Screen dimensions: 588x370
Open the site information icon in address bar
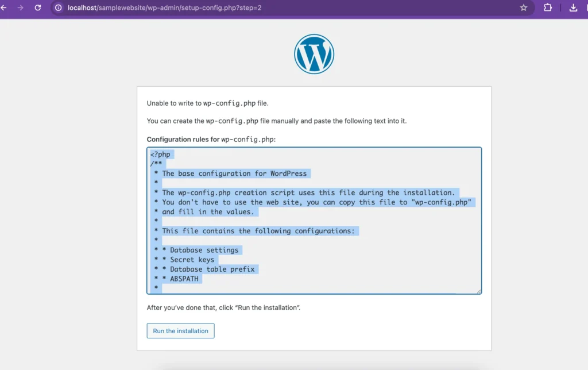59,7
